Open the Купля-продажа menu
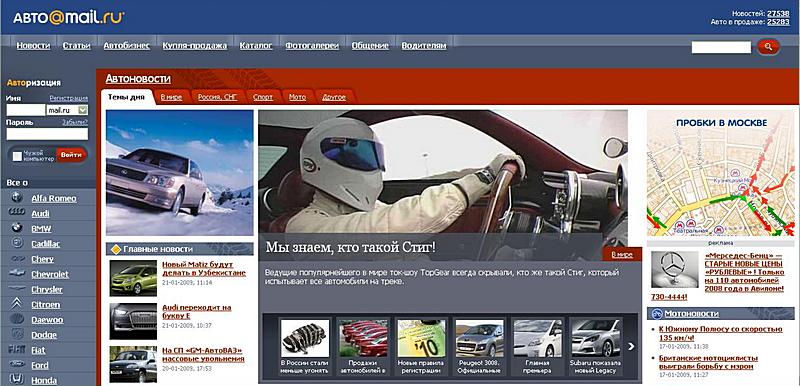 pyautogui.click(x=195, y=46)
